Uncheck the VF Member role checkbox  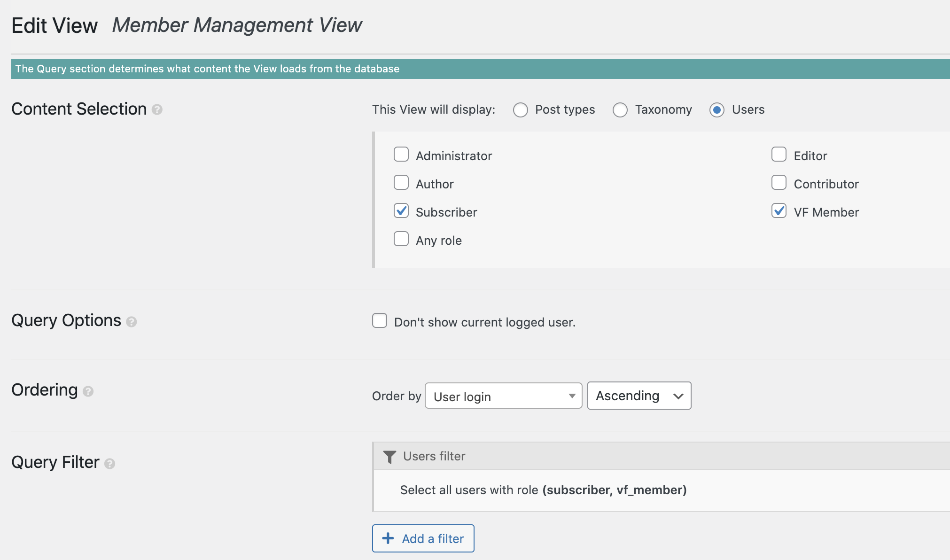(779, 210)
